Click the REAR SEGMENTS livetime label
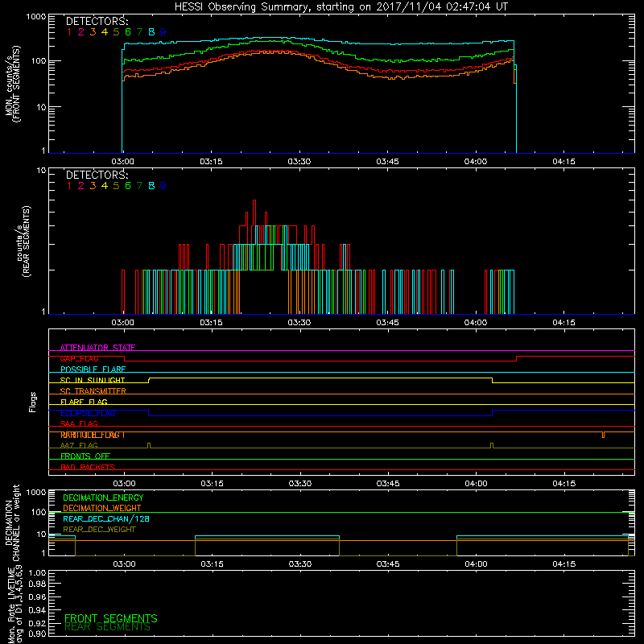The height and width of the screenshot is (644, 644). 108,627
